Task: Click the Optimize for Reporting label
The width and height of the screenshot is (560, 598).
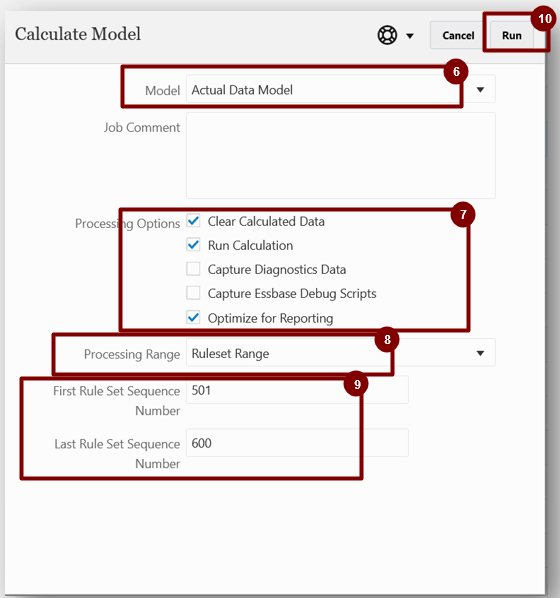Action: tap(270, 318)
